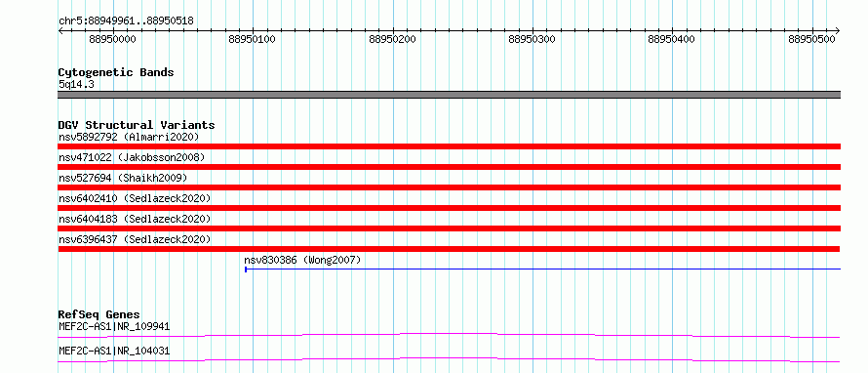Click ruler tick label 88950100
This screenshot has width=868, height=373.
point(253,39)
